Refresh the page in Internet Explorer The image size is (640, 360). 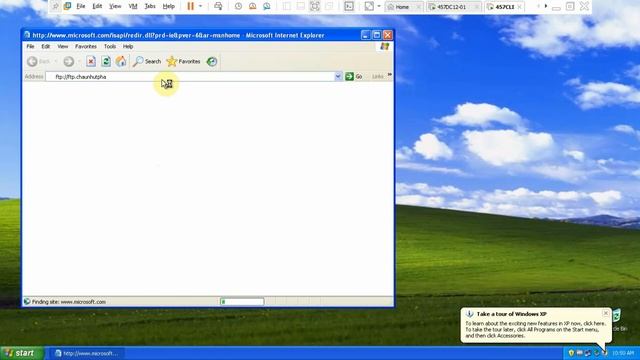coord(106,62)
